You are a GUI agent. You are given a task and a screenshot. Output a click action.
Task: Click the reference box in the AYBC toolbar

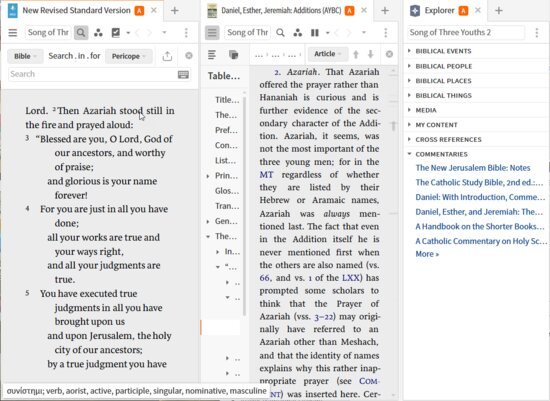pyautogui.click(x=247, y=33)
